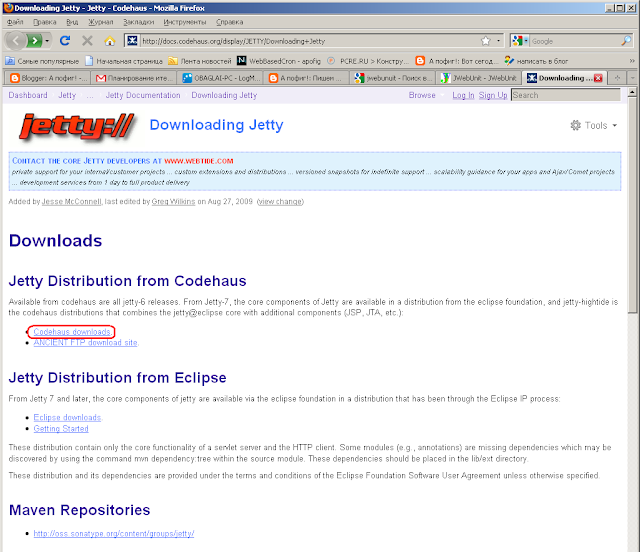Viewport: 640px width, 552px height.
Task: Open Greg Wilkins' profile link
Action: point(173,202)
